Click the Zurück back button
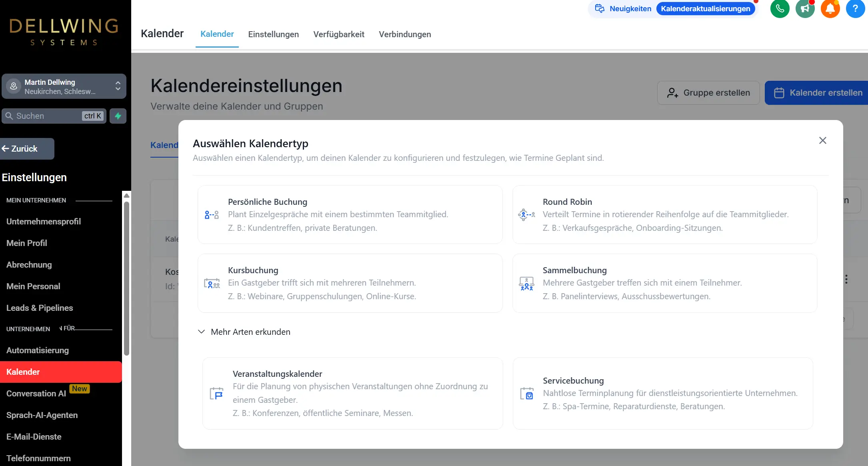The width and height of the screenshot is (868, 466). coord(27,149)
